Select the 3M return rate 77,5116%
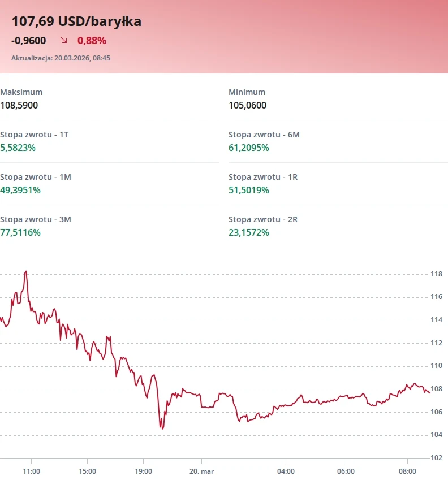This screenshot has width=448, height=489. (x=20, y=232)
